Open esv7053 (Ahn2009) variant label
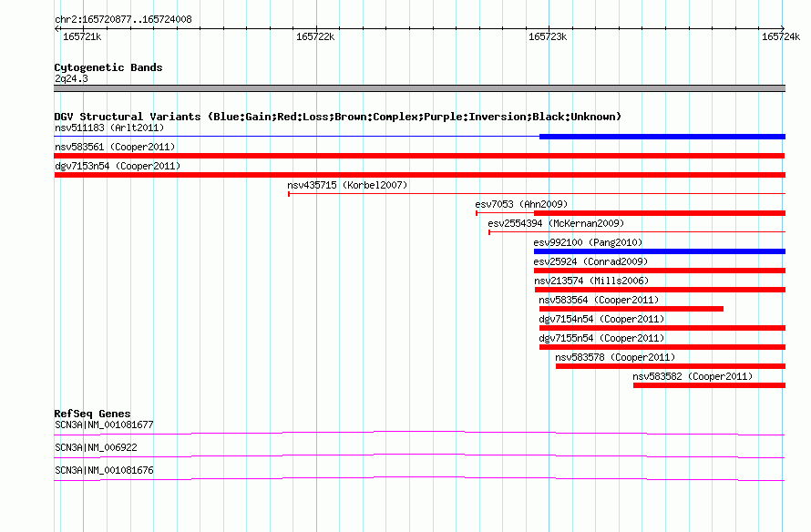811x532 pixels. pos(521,204)
